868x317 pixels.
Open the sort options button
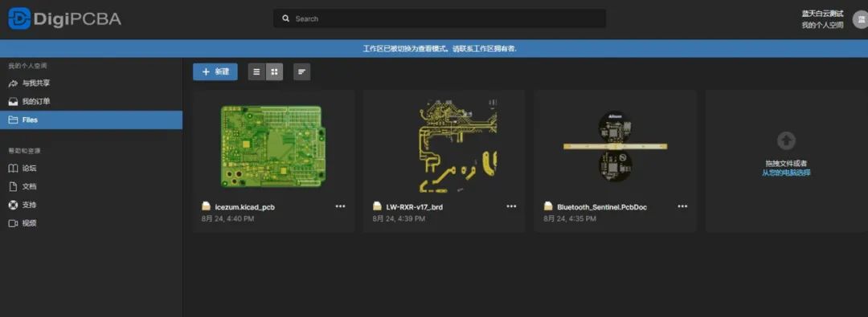click(x=301, y=72)
